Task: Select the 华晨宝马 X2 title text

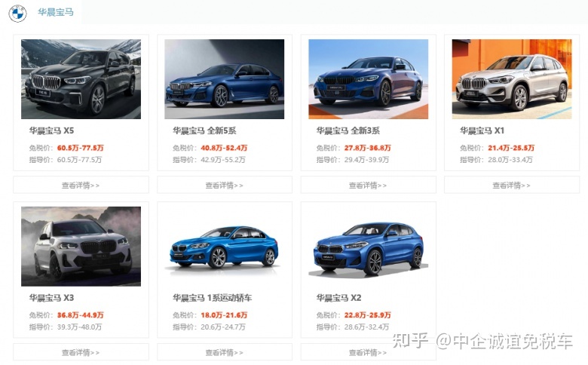Action: [x=338, y=298]
